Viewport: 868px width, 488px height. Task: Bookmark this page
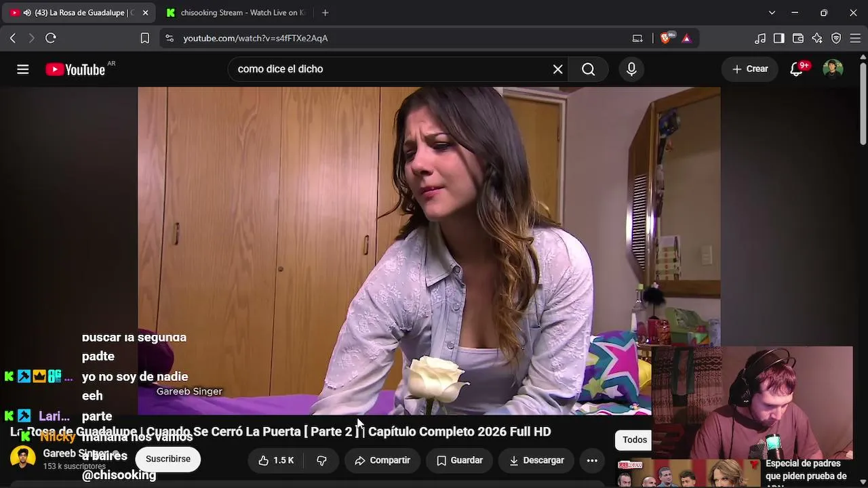(144, 38)
